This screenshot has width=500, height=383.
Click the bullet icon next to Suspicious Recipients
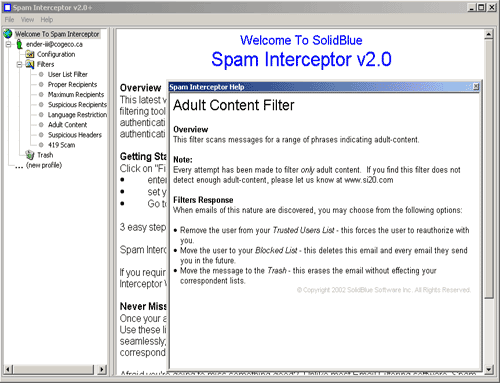41,104
